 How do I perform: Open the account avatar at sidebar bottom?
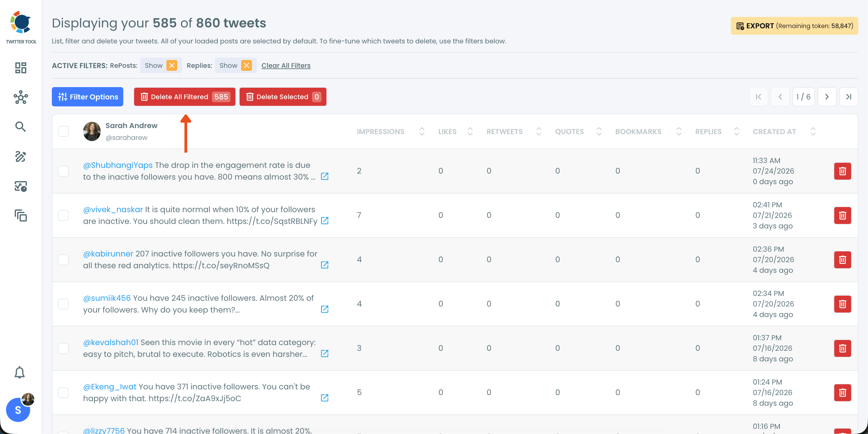[18, 410]
